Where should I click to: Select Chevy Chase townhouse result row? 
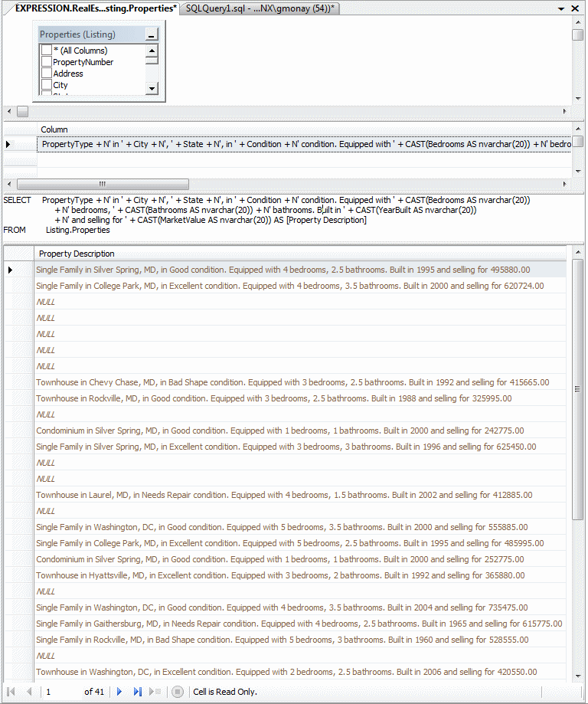click(300, 382)
